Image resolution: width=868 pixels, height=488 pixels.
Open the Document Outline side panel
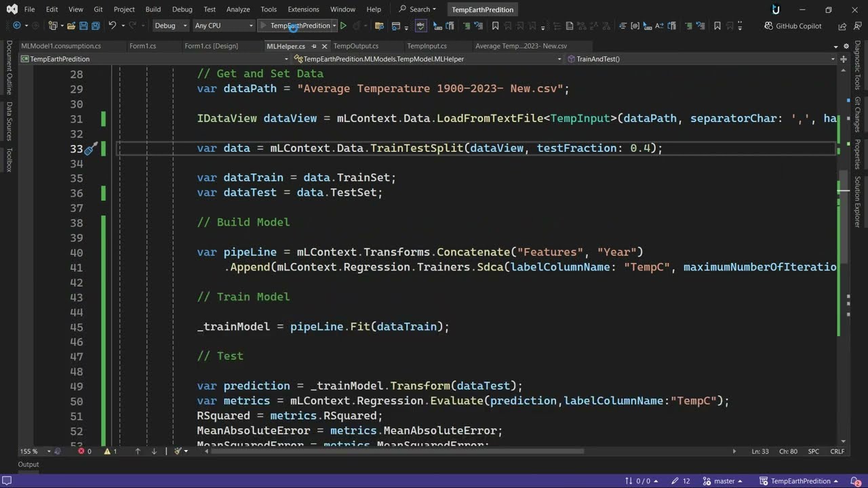9,68
